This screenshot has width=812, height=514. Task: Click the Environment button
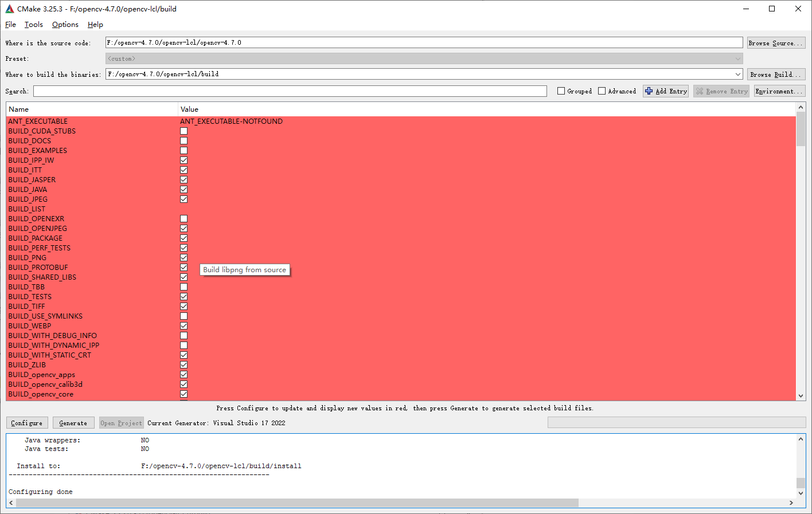tap(779, 91)
